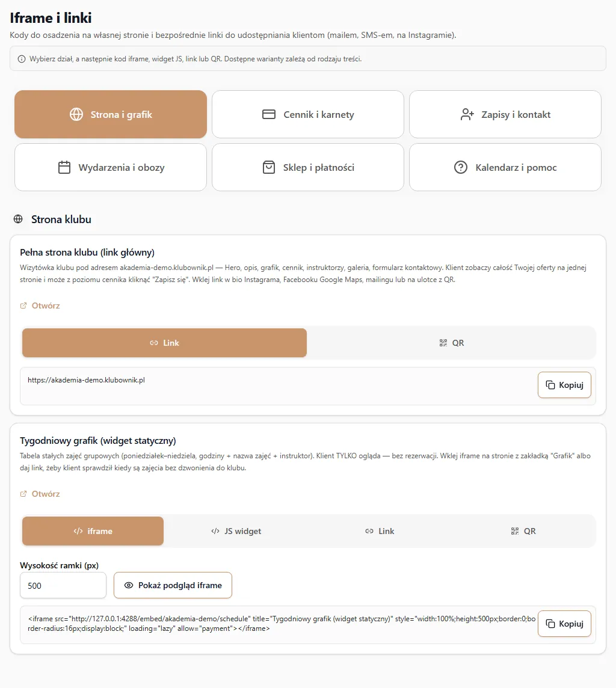
Task: Select the JS widget tab
Action: [x=236, y=531]
